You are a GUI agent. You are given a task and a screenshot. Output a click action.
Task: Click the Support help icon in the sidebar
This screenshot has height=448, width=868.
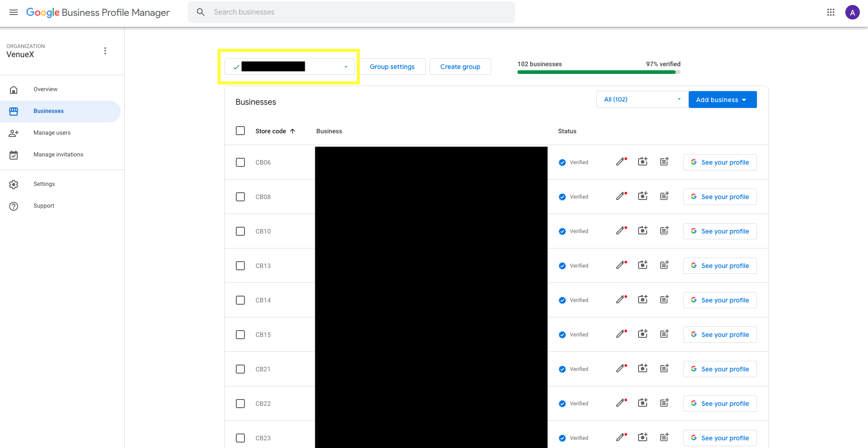(14, 206)
